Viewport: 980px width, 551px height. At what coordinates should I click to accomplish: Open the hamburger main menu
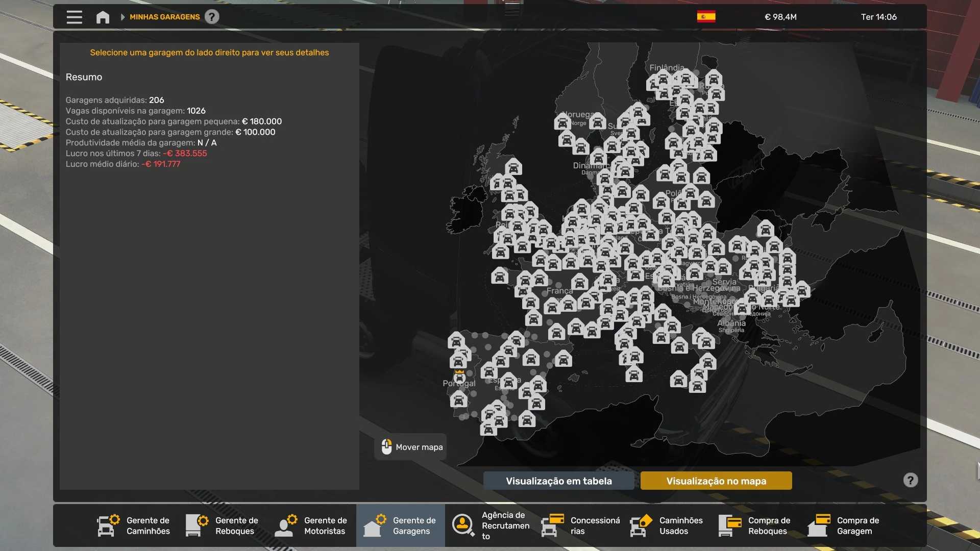click(x=74, y=17)
